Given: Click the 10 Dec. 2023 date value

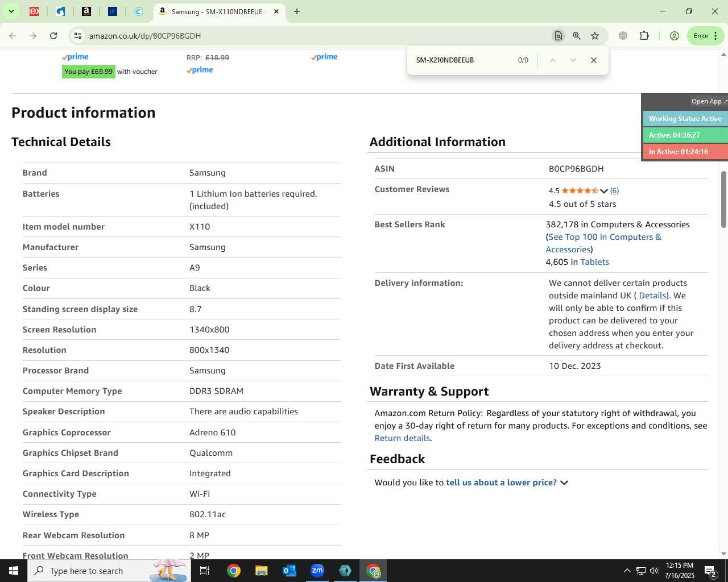Looking at the screenshot, I should [575, 366].
